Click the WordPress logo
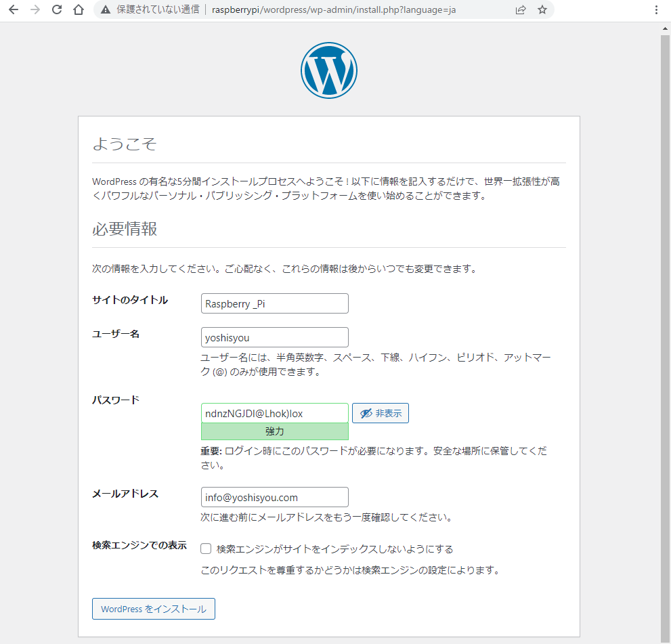Screen dimensions: 671x644 click(328, 70)
